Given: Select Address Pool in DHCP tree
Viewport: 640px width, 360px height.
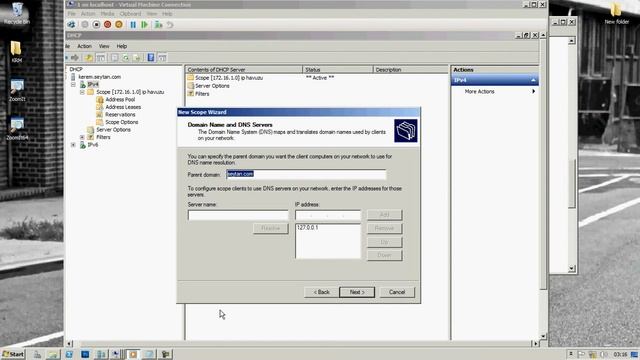Looking at the screenshot, I should [120, 100].
